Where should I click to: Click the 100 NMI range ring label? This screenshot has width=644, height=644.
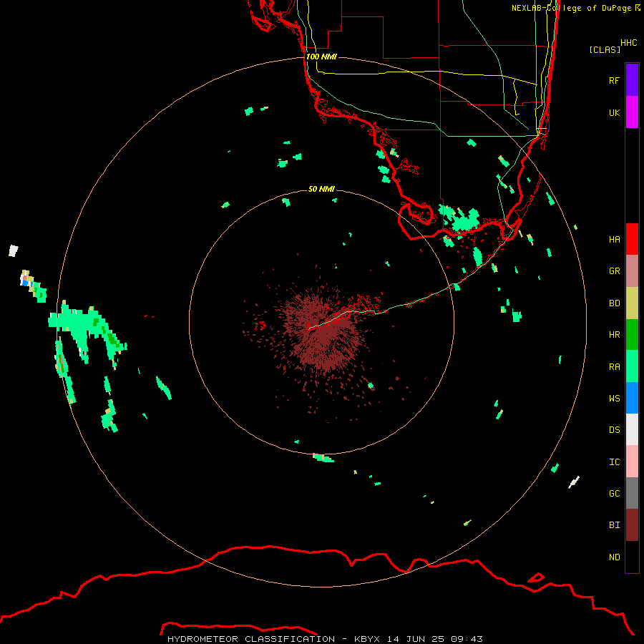point(321,57)
